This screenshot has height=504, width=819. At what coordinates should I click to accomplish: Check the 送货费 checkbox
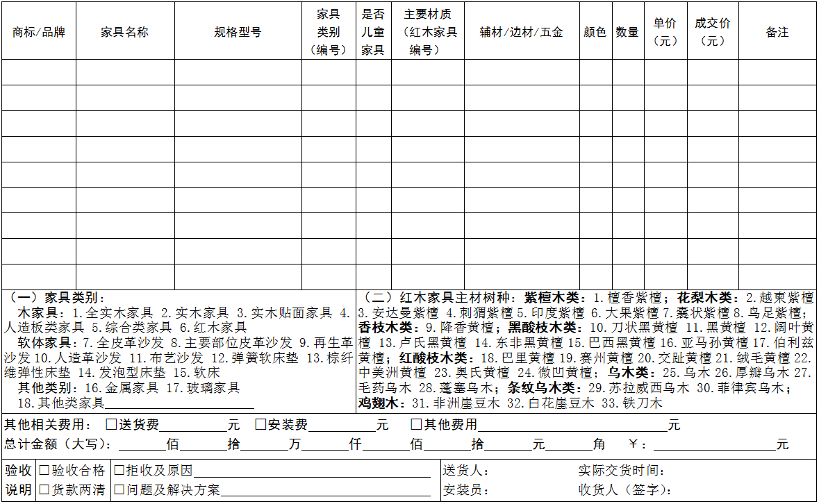point(111,424)
